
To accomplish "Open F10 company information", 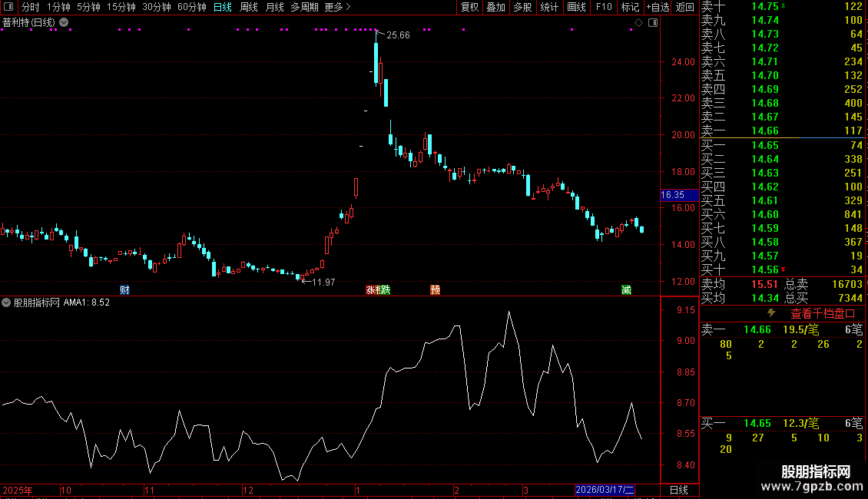I will pyautogui.click(x=604, y=7).
